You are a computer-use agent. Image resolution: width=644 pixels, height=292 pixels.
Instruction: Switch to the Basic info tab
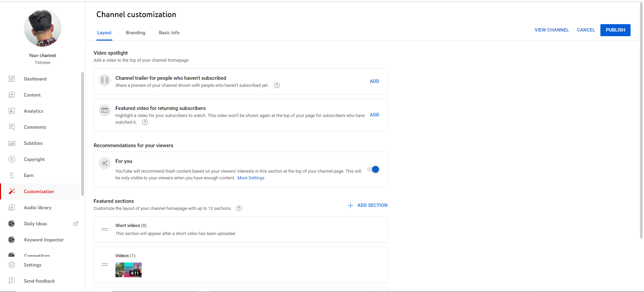tap(169, 33)
